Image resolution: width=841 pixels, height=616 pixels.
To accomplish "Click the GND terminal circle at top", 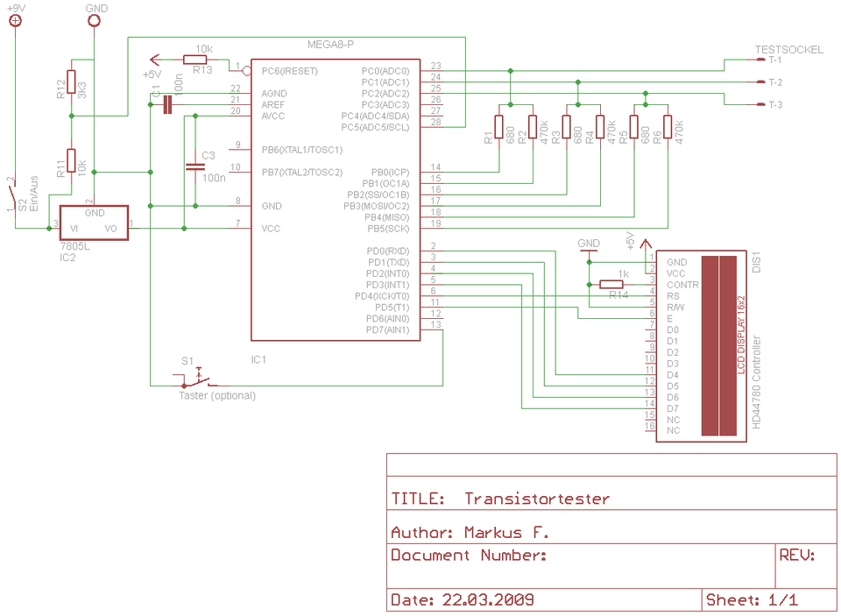I will [x=94, y=20].
